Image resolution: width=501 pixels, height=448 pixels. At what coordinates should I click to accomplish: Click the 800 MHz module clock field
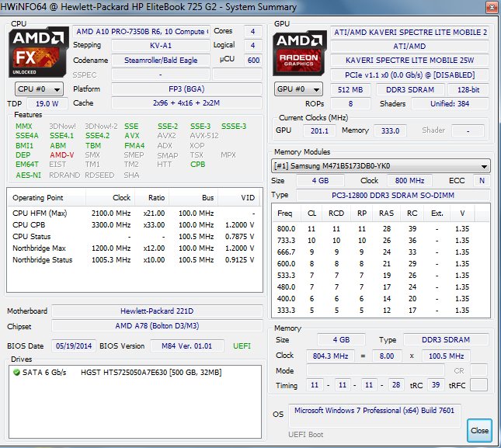pyautogui.click(x=409, y=181)
